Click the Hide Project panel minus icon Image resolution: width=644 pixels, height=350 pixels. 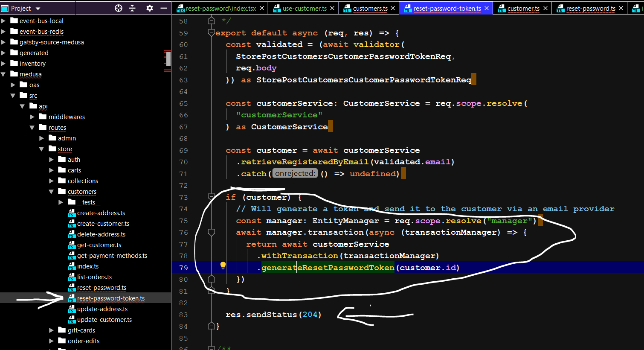pos(164,8)
